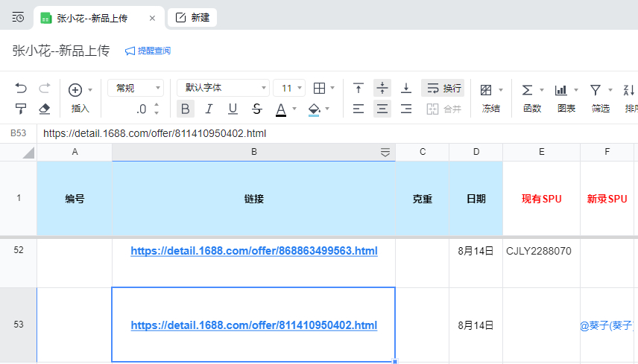The height and width of the screenshot is (364, 638).
Task: Open the font size 11 dropdown
Action: [x=289, y=88]
